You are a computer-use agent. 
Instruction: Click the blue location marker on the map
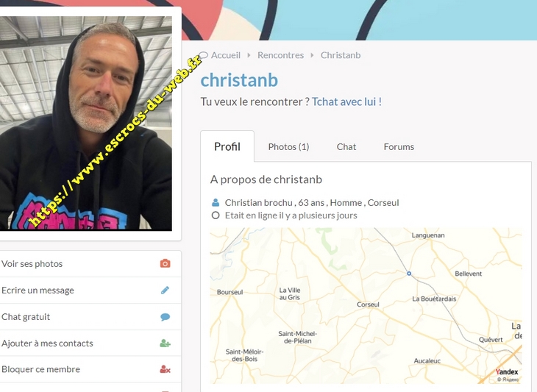pos(409,274)
